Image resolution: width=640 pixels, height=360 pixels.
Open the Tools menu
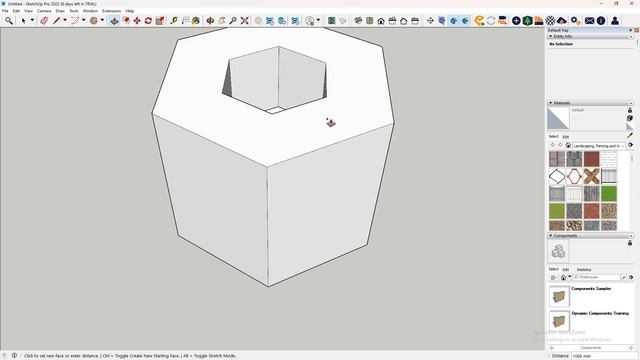pyautogui.click(x=74, y=11)
